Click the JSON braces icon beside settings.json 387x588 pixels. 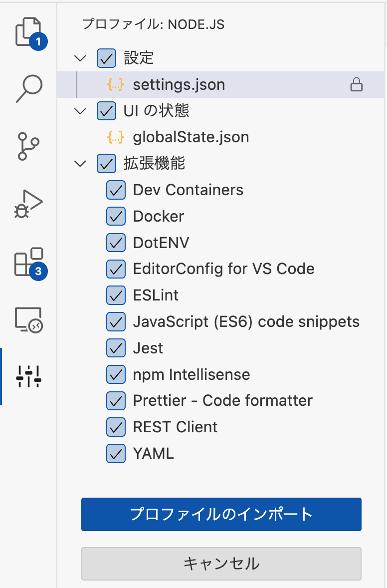click(x=115, y=84)
